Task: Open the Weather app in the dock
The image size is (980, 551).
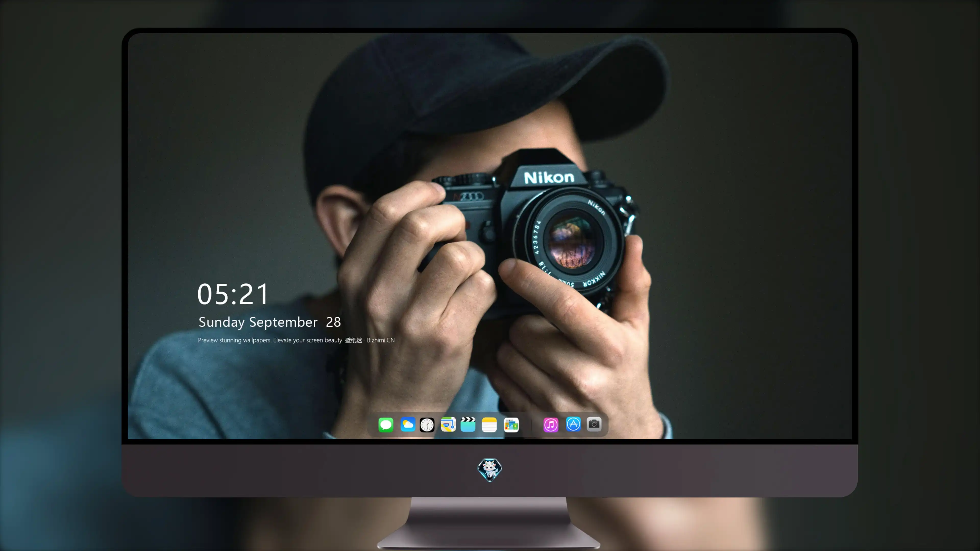Action: 408,424
